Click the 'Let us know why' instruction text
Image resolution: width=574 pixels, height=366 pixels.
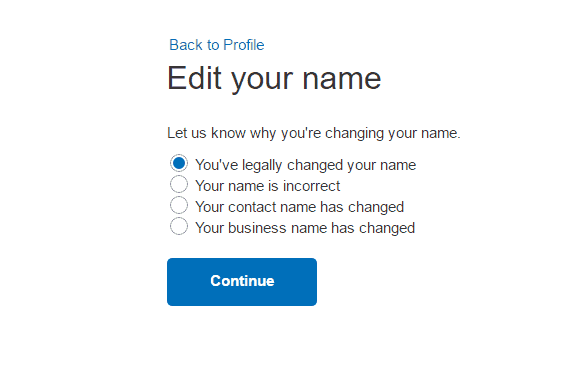[x=314, y=133]
